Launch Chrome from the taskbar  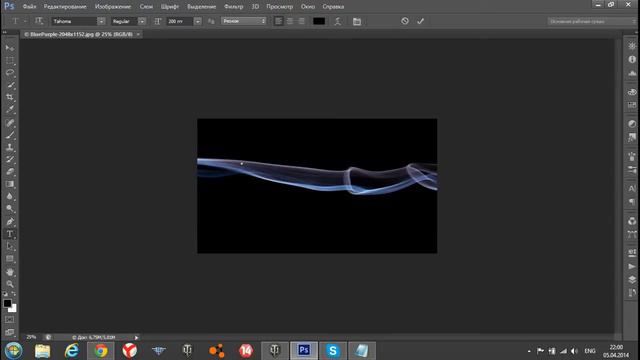click(100, 351)
